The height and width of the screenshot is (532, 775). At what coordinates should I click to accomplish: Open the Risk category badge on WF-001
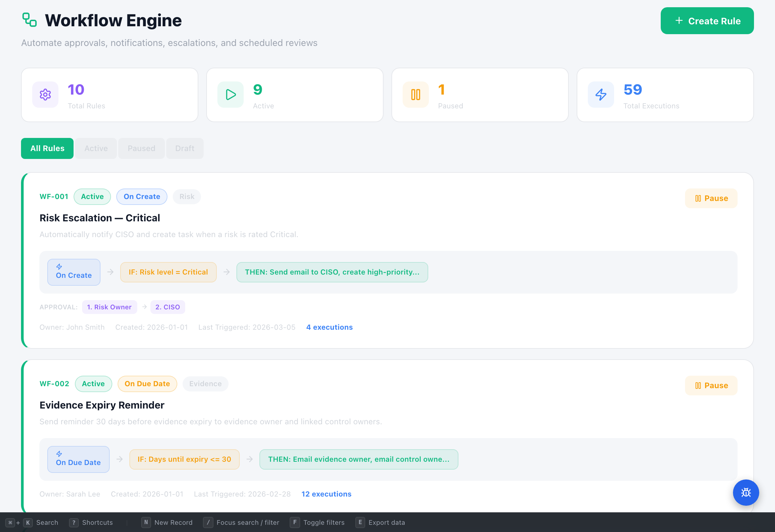pyautogui.click(x=187, y=196)
